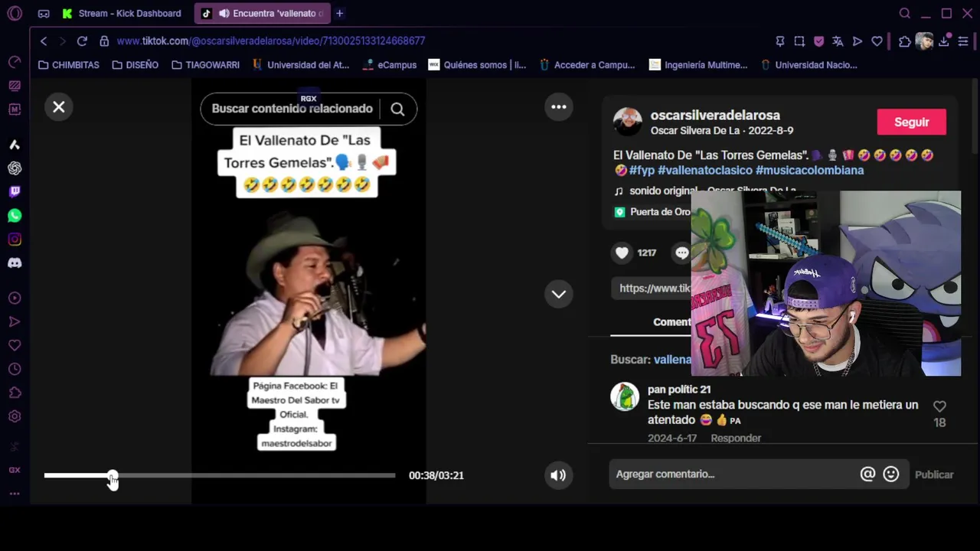Open the CHIMBITAS bookmarks folder

69,65
